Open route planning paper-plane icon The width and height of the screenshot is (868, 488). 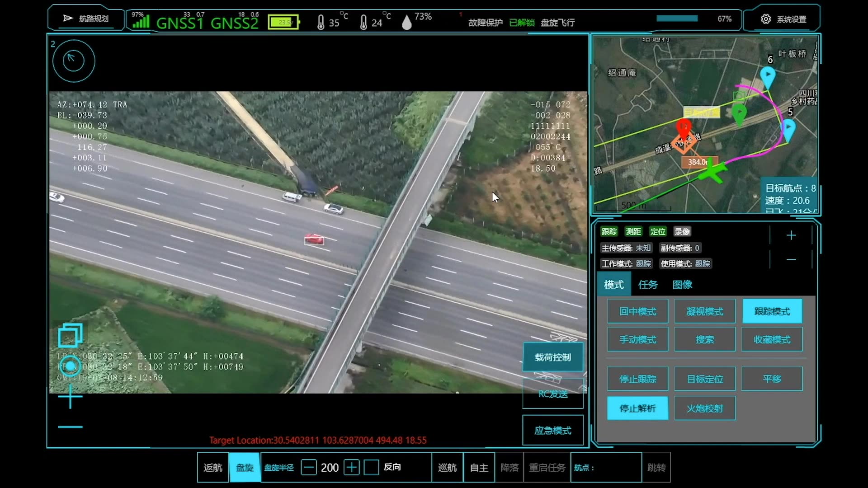pos(68,18)
